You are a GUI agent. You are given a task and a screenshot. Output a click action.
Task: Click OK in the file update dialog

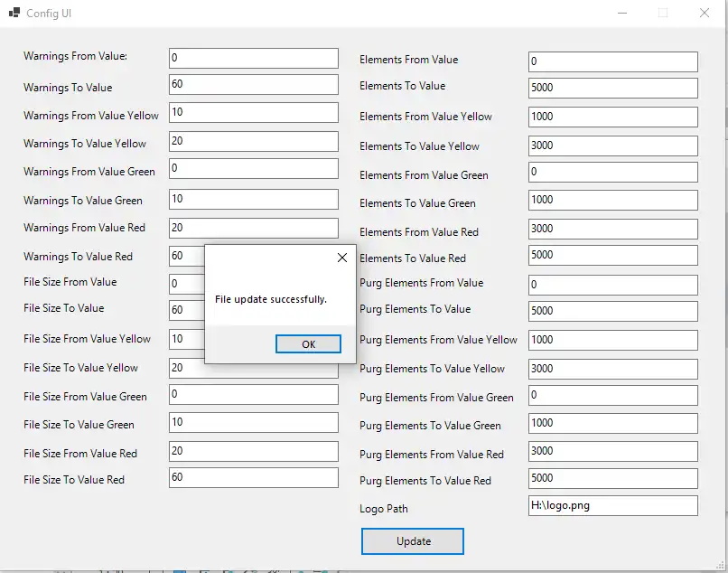click(x=308, y=344)
